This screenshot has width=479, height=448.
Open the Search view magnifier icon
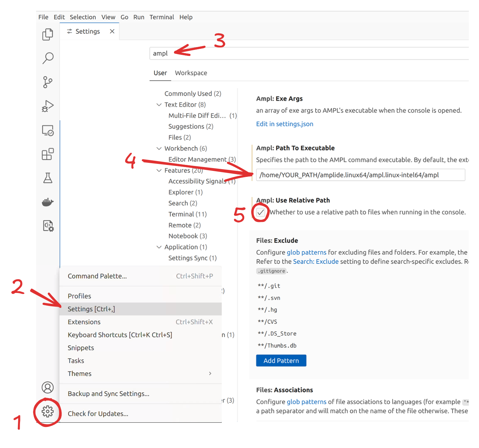[48, 58]
